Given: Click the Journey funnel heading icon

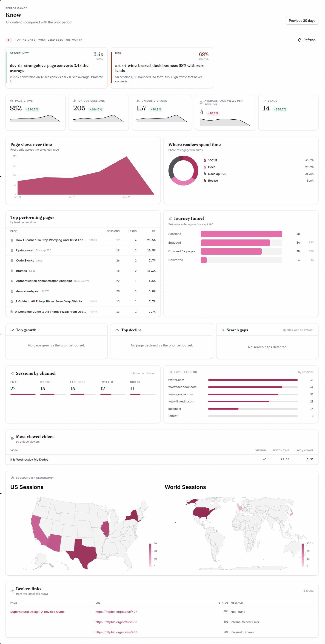Looking at the screenshot, I should (170, 219).
